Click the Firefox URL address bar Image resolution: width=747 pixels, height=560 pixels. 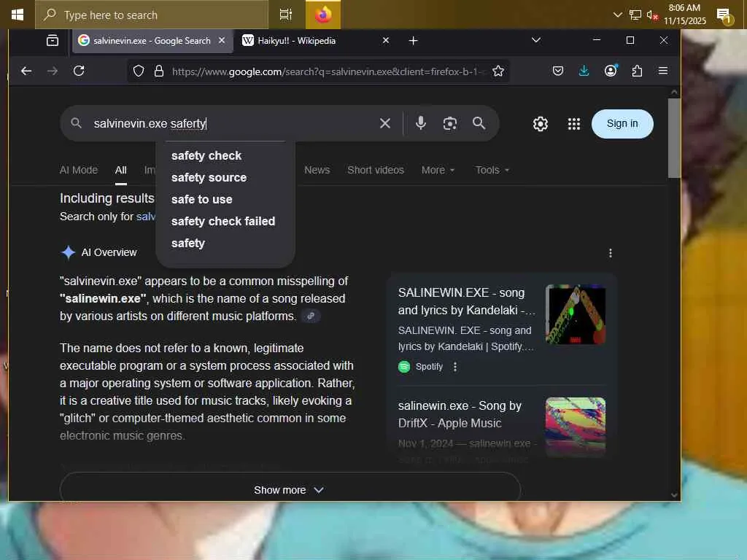[x=328, y=71]
